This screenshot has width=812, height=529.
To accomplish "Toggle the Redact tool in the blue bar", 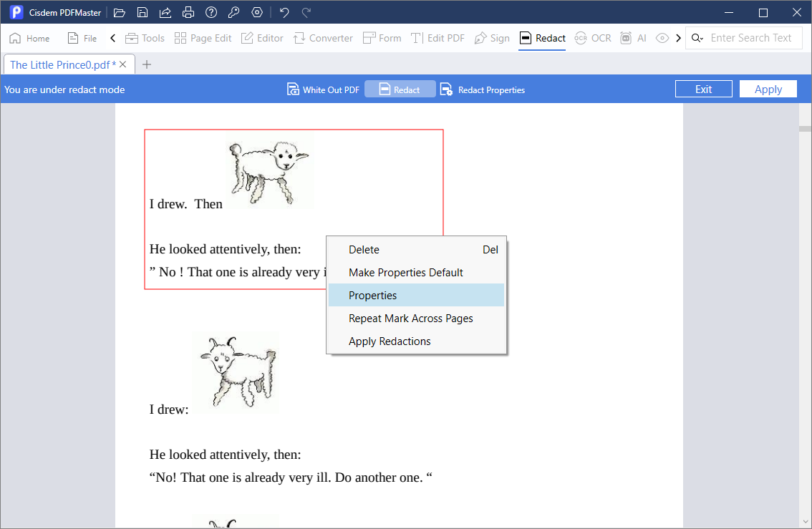I will tap(400, 89).
